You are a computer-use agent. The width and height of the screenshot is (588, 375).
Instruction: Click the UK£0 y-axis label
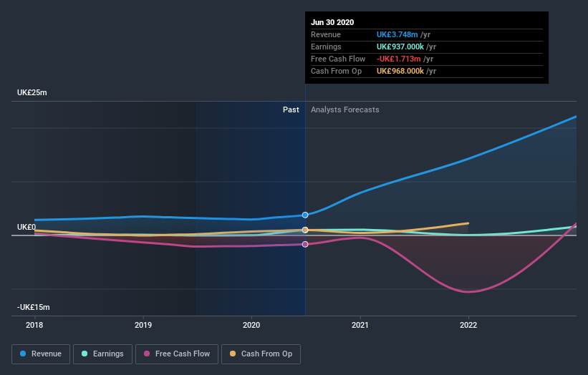[26, 227]
